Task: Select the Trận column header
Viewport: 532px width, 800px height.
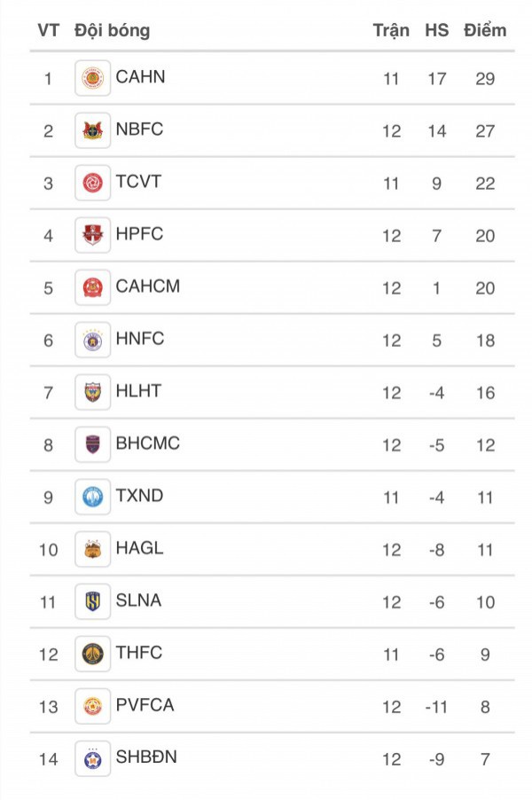Action: point(391,30)
